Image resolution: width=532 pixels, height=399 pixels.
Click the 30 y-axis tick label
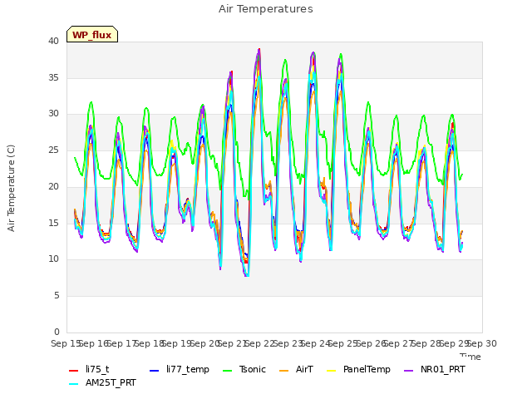(53, 114)
